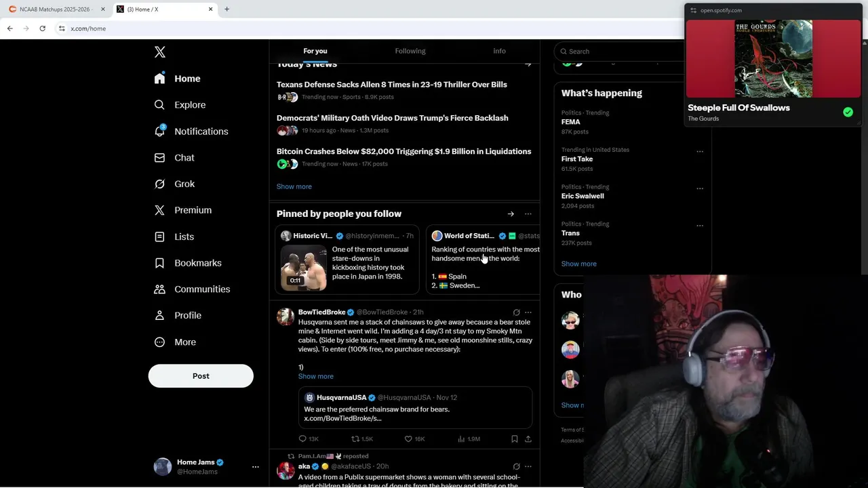
Task: Open the Home sidebar item
Action: [177, 79]
